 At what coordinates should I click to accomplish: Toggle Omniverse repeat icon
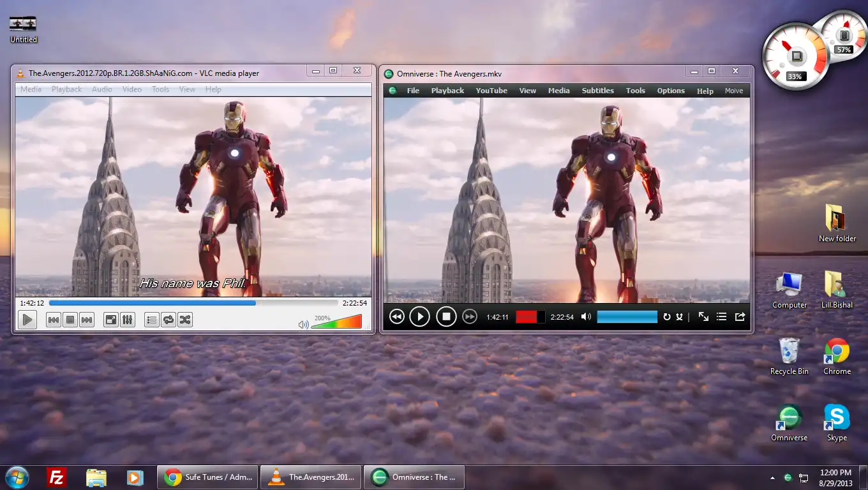point(667,316)
